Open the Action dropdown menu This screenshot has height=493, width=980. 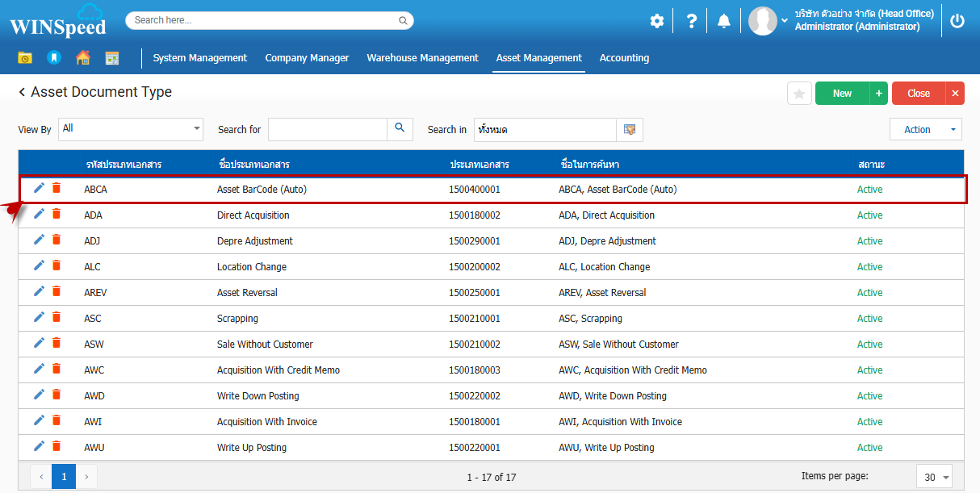(925, 129)
